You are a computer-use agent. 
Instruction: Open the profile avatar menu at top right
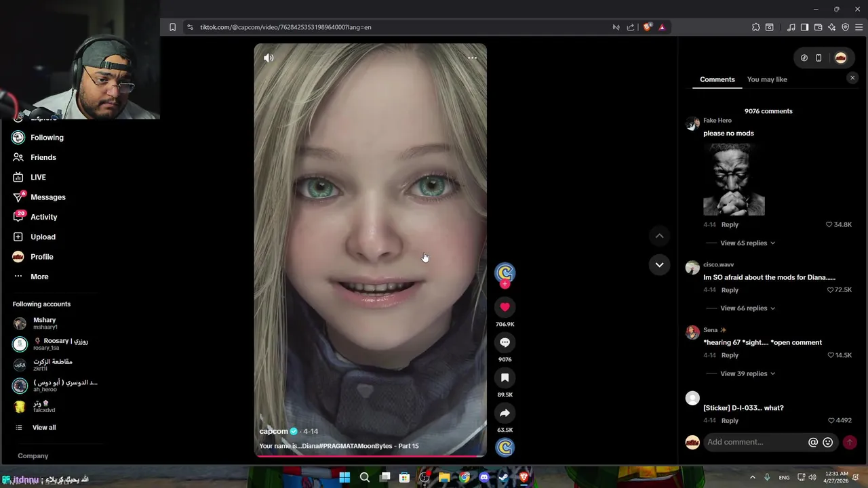pos(841,58)
